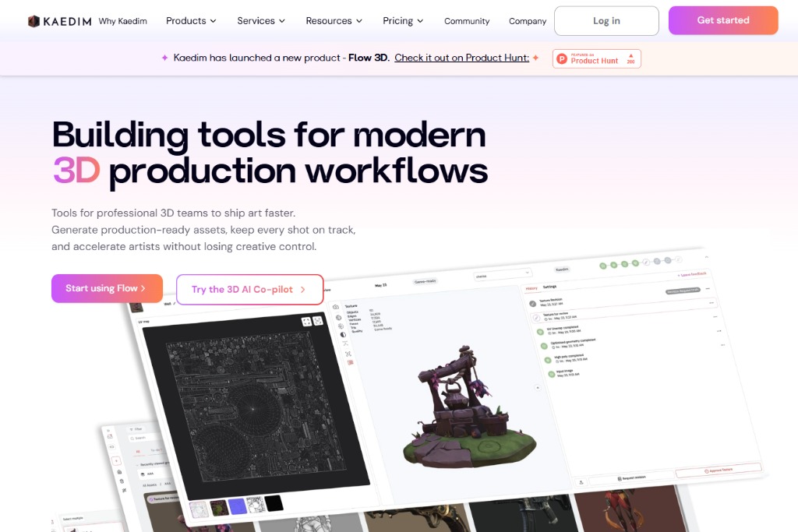Select the black texture swatch
Screen dimensions: 798x532
(274, 504)
